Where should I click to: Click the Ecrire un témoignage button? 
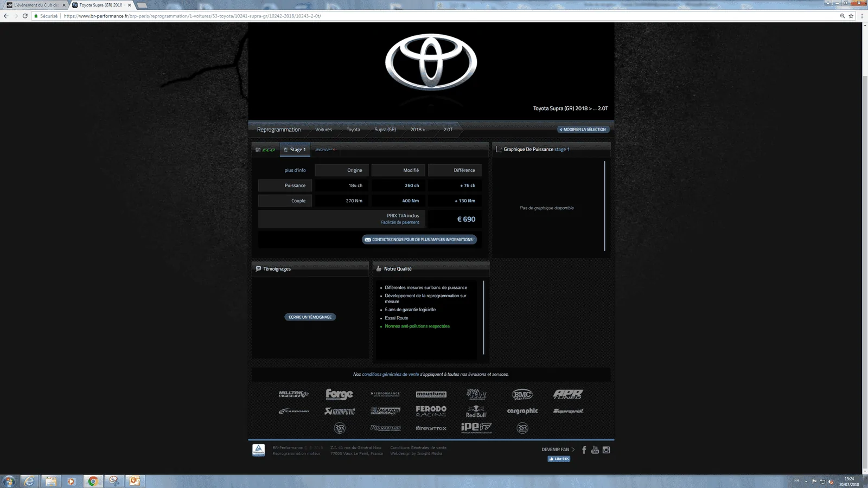tap(310, 317)
